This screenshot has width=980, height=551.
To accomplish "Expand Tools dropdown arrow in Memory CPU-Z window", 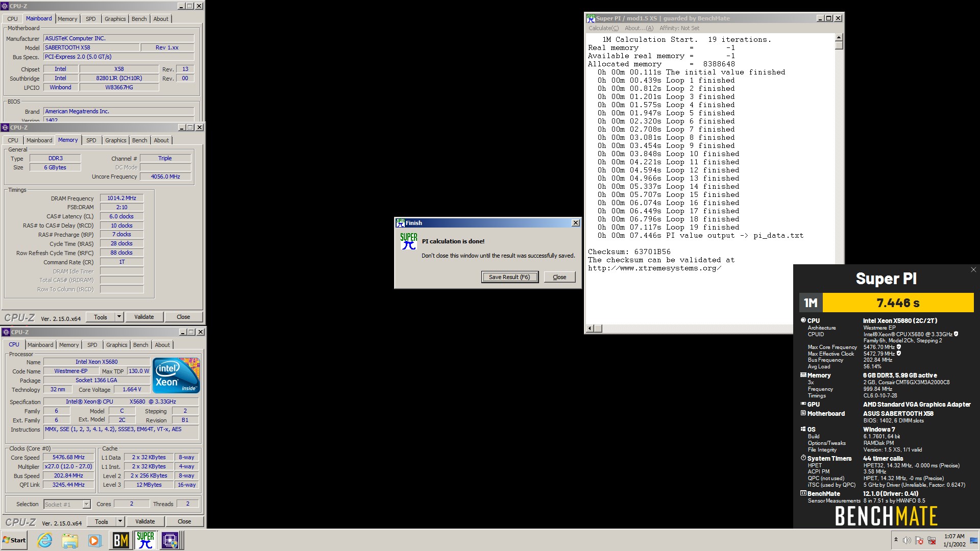I will (x=119, y=317).
